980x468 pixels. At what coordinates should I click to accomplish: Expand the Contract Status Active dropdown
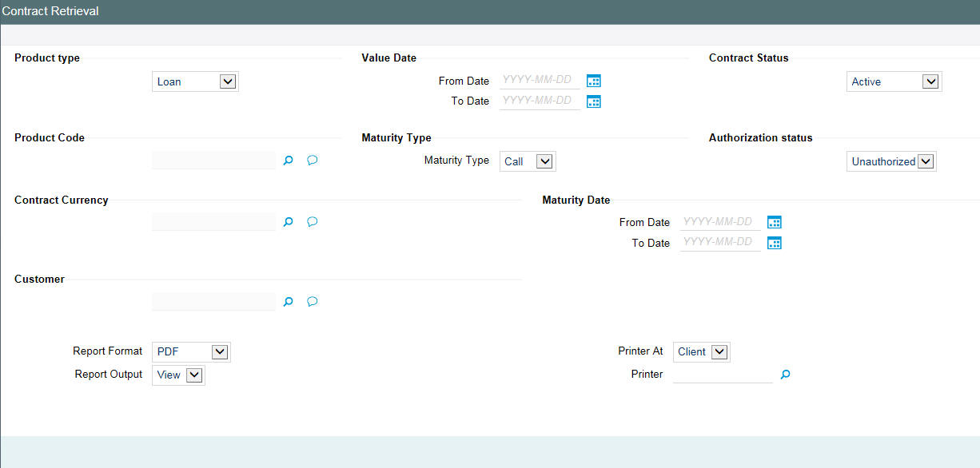[x=894, y=81]
